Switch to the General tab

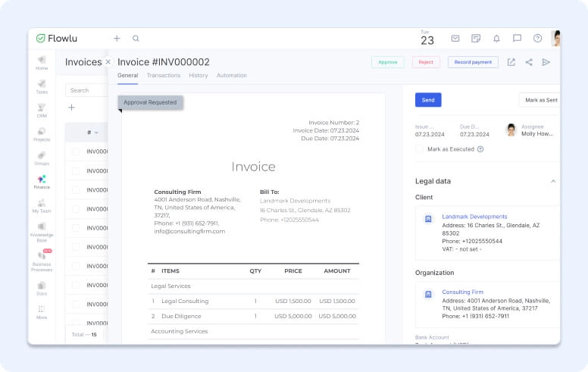coord(128,75)
